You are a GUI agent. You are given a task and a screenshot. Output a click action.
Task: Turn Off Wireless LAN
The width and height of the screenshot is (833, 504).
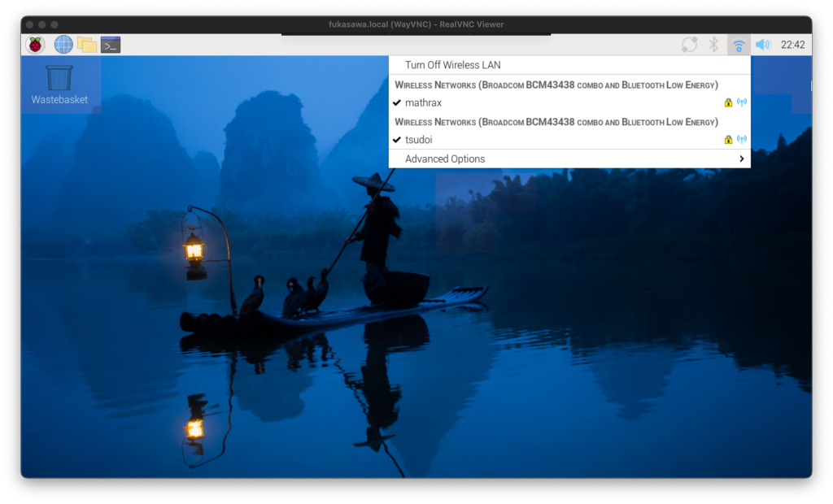pyautogui.click(x=452, y=65)
